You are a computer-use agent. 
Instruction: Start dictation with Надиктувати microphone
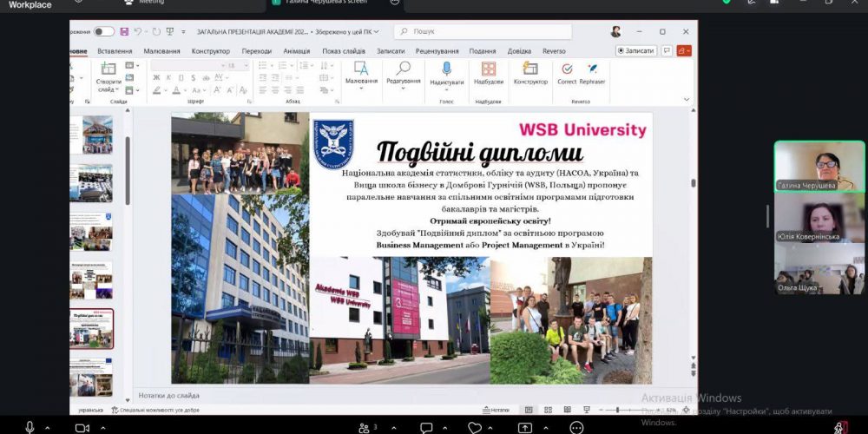click(x=446, y=75)
